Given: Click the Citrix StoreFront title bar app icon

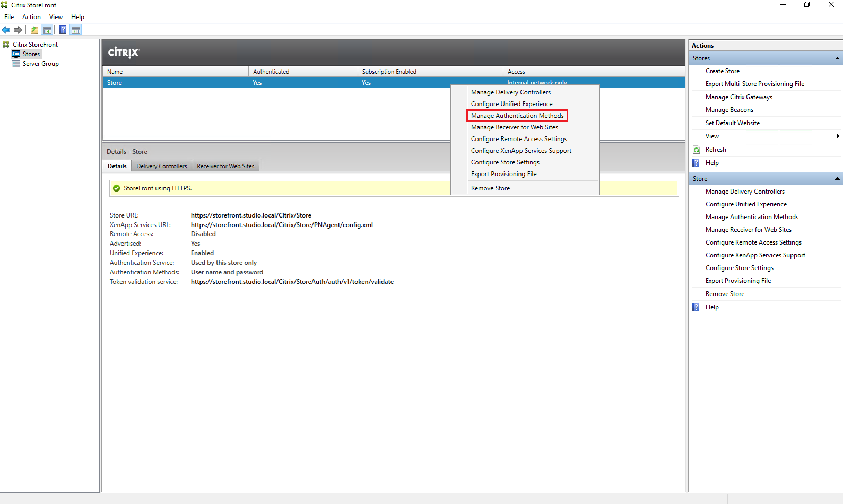Looking at the screenshot, I should point(5,5).
